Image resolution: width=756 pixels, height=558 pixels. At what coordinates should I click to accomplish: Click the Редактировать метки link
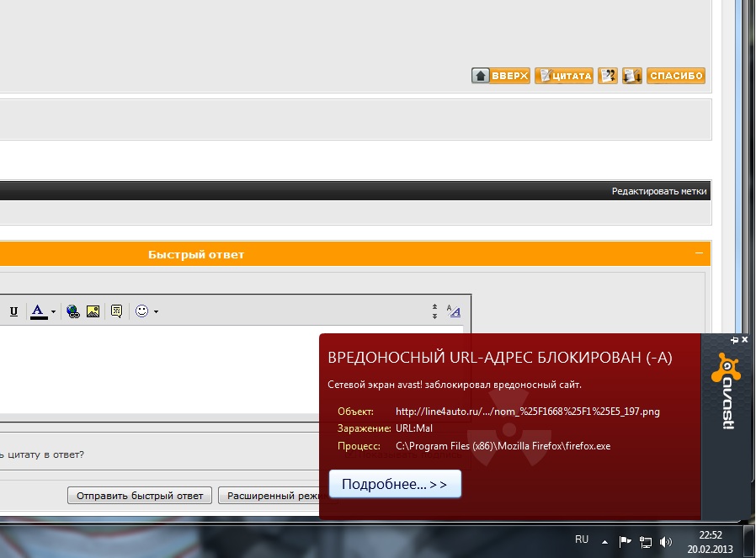[x=659, y=192]
